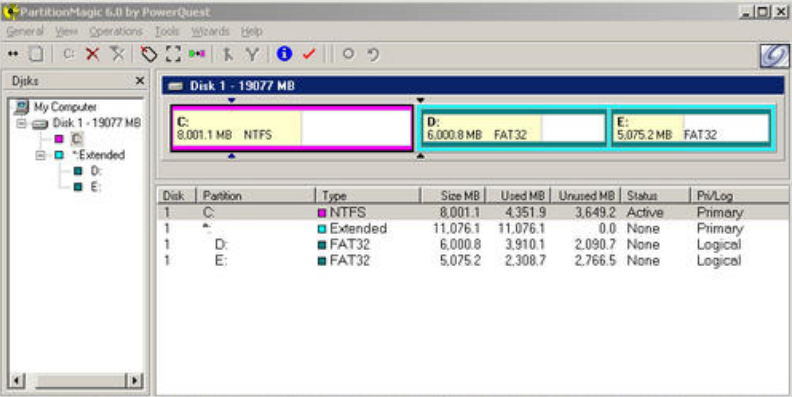The width and height of the screenshot is (792, 397).
Task: Click the teal square beside D: in tree
Action: click(x=78, y=171)
